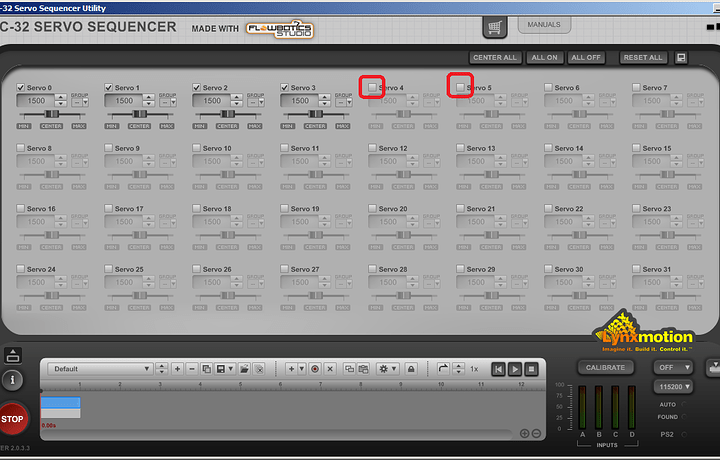
Task: Copy frame using the overlapping squares icon
Action: tap(349, 369)
